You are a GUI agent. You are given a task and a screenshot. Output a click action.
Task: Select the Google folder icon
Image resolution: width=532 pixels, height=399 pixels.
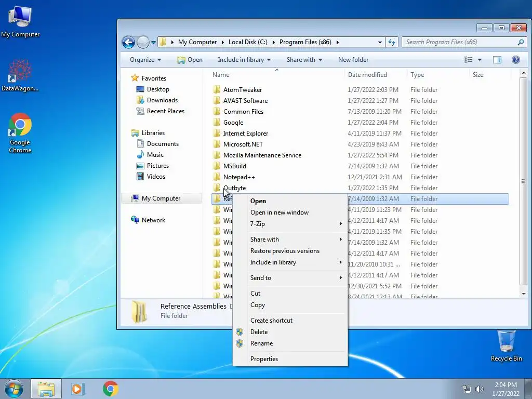point(217,123)
